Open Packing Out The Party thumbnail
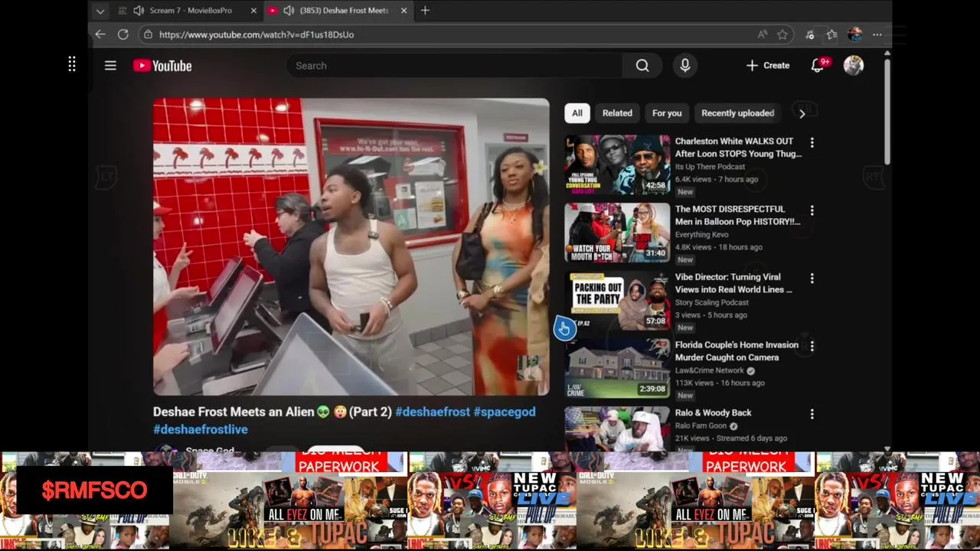Image resolution: width=980 pixels, height=551 pixels. click(x=617, y=301)
